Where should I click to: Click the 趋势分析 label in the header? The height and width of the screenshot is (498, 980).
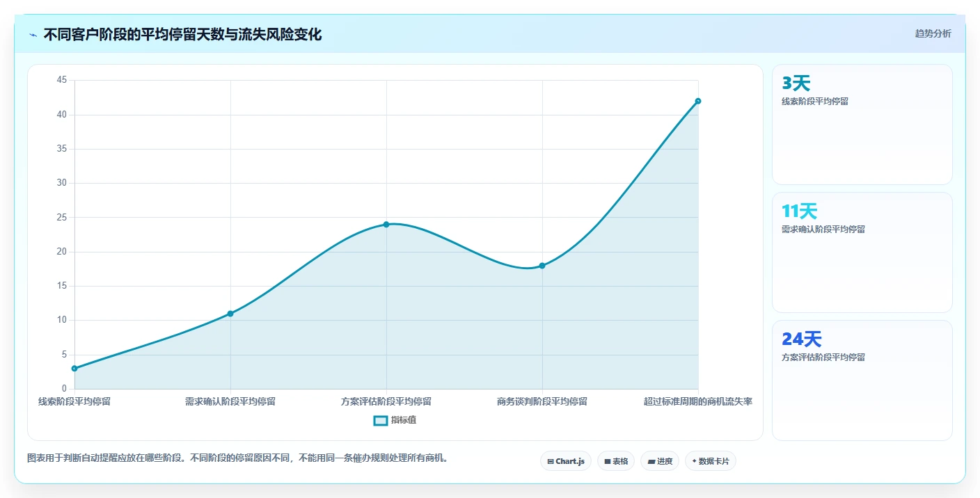[x=933, y=33]
